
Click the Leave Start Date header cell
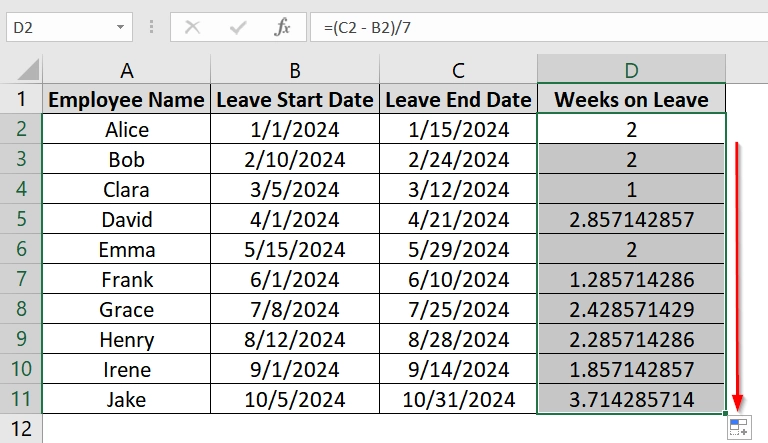tap(295, 99)
